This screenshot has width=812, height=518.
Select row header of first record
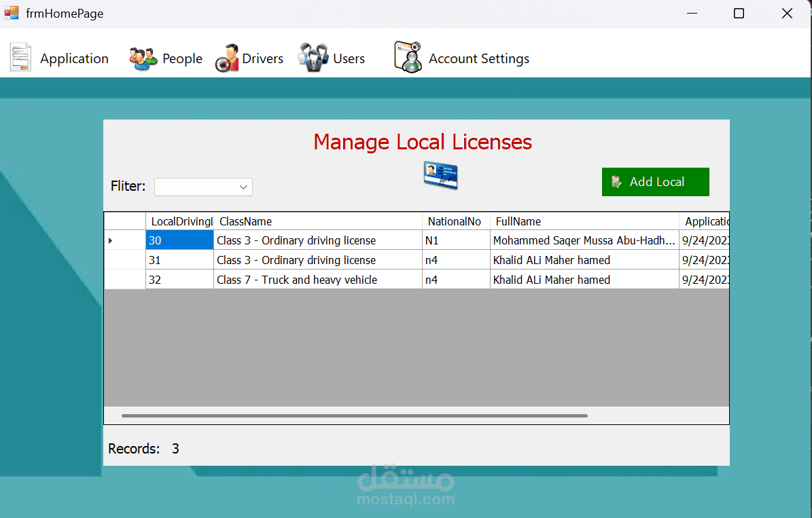click(124, 240)
